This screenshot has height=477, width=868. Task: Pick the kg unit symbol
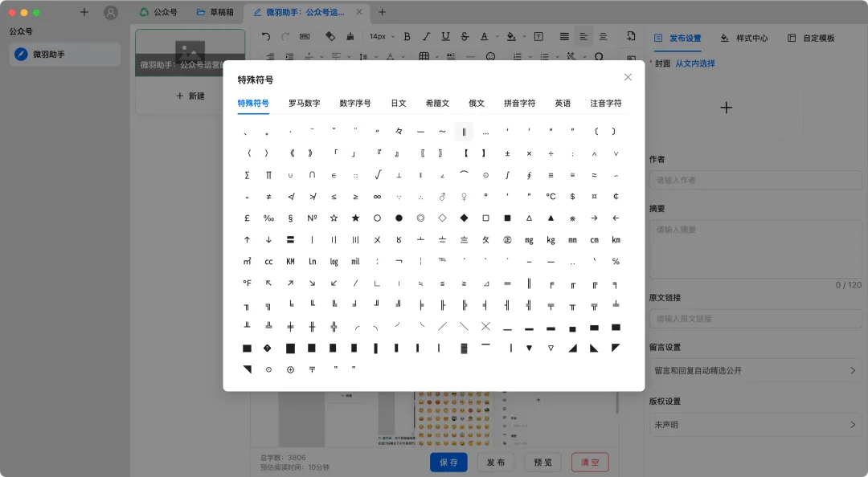pos(551,239)
